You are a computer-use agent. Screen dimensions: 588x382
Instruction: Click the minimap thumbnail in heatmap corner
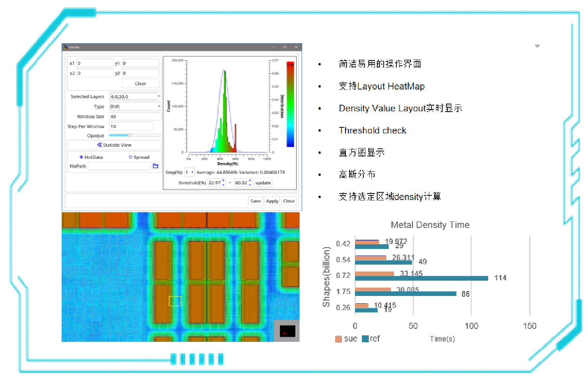[287, 331]
